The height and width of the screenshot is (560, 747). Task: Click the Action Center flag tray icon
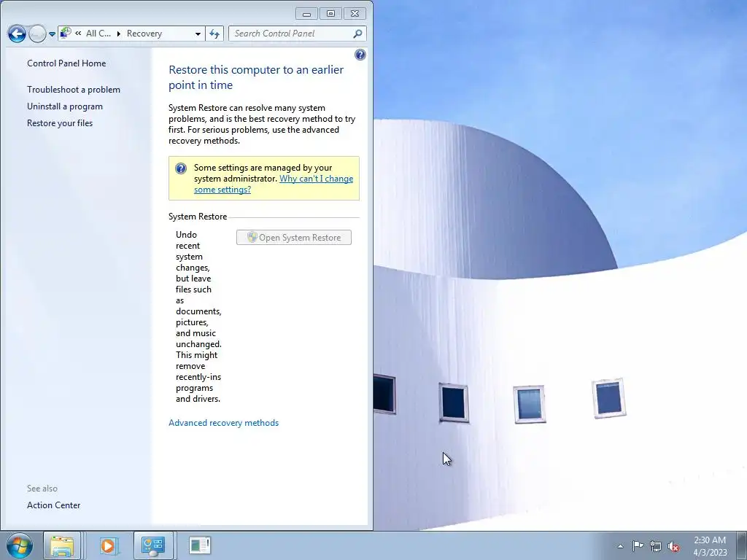click(x=638, y=545)
